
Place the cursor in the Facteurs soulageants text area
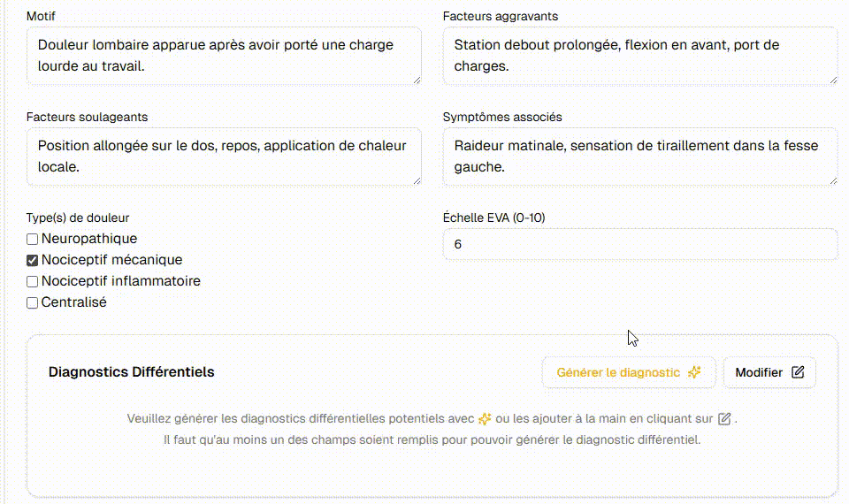(224, 157)
